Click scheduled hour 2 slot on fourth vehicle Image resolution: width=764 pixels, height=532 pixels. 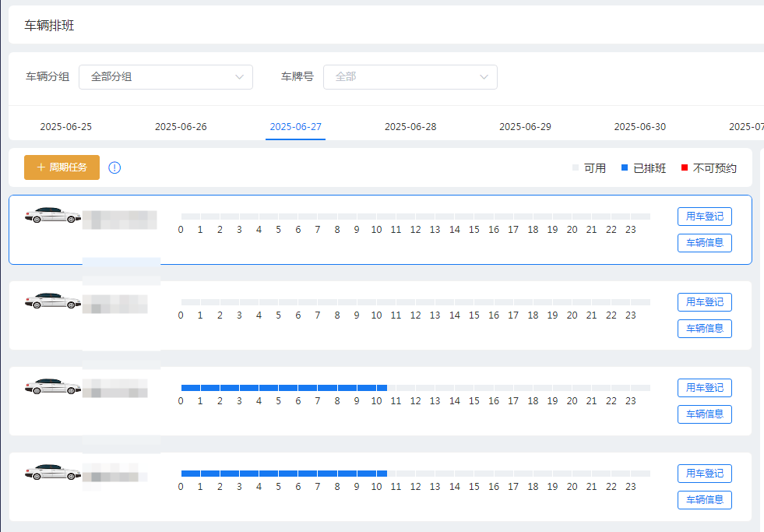pyautogui.click(x=230, y=474)
